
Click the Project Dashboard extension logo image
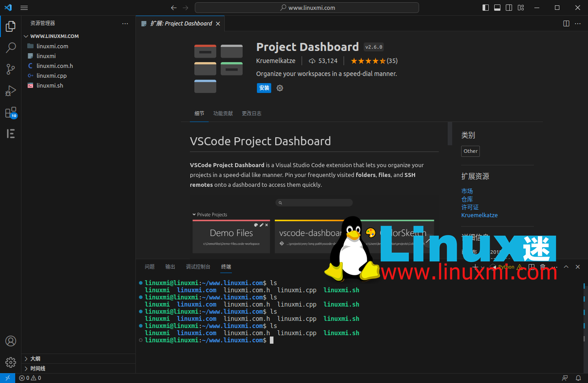point(218,69)
